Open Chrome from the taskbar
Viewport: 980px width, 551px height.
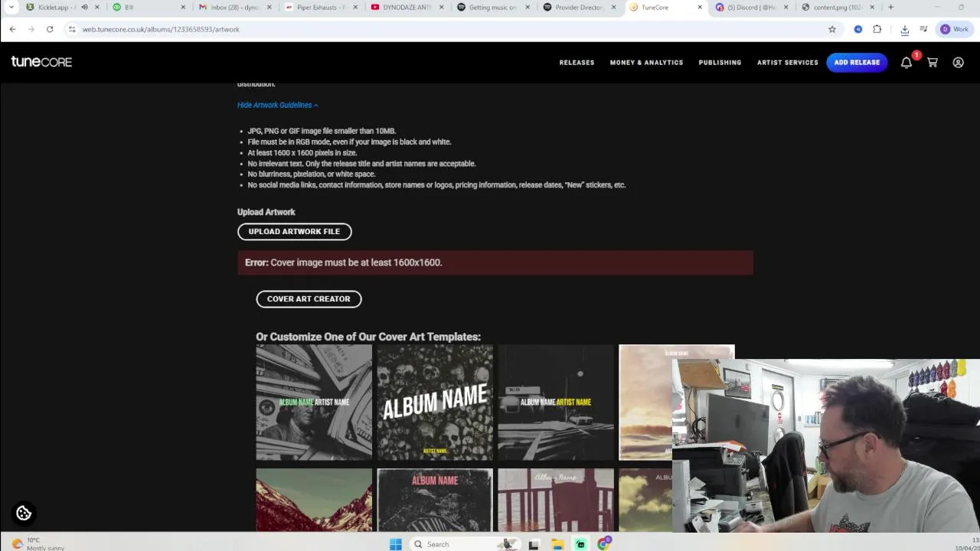tap(604, 544)
